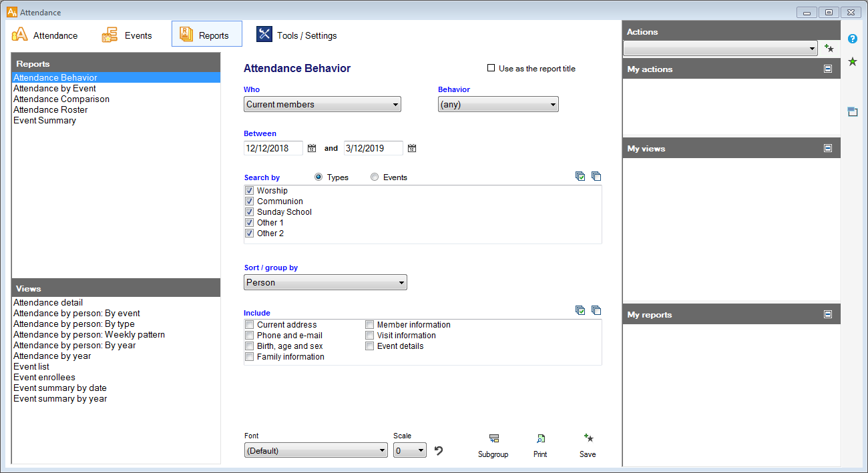Click the Save report star icon
Viewport: 868px width, 473px height.
tap(588, 438)
